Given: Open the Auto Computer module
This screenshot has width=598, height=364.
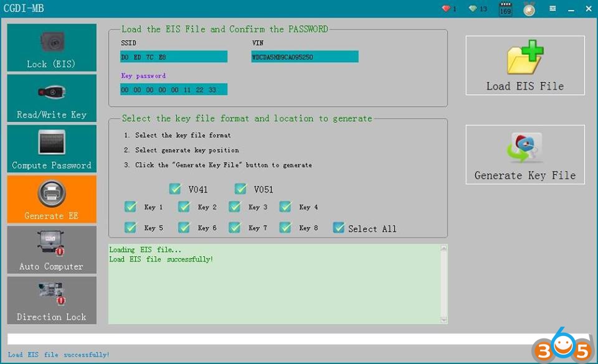Looking at the screenshot, I should pos(52,250).
